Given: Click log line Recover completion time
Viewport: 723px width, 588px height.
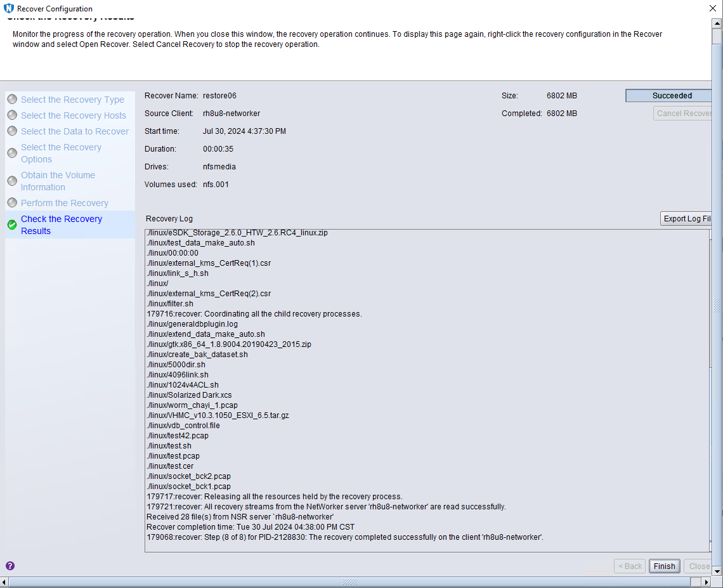Looking at the screenshot, I should coord(251,526).
